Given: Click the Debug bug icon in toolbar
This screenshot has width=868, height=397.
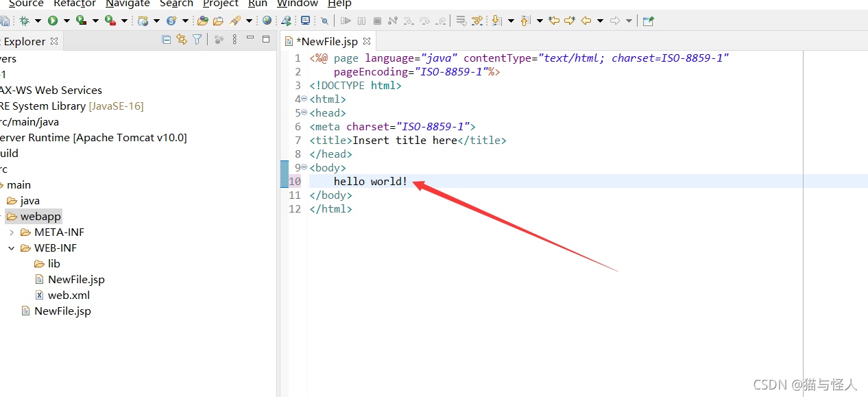Looking at the screenshot, I should pos(24,21).
